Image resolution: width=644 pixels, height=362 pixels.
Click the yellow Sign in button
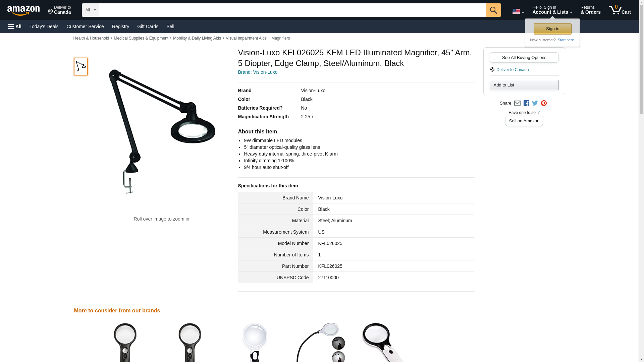pyautogui.click(x=552, y=29)
